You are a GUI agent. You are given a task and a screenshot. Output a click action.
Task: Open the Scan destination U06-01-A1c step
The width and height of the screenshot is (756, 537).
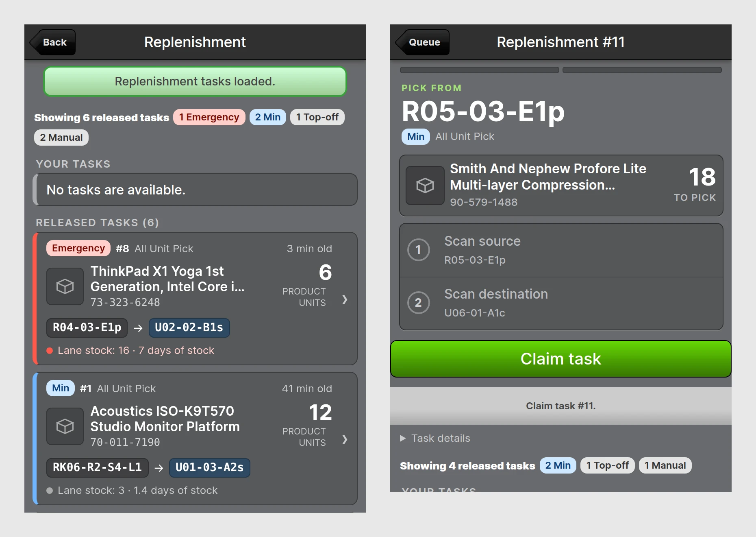[x=561, y=303]
